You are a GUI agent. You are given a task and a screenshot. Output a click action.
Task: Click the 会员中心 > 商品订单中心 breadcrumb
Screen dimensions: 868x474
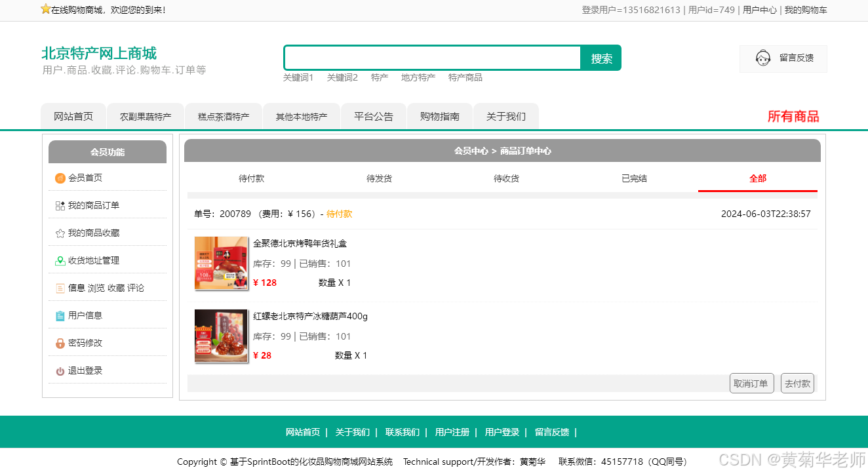(502, 151)
